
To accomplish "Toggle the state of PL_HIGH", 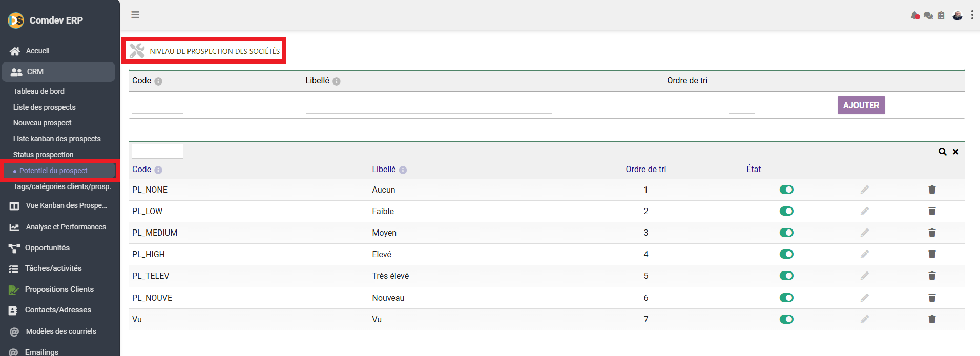I will (786, 254).
